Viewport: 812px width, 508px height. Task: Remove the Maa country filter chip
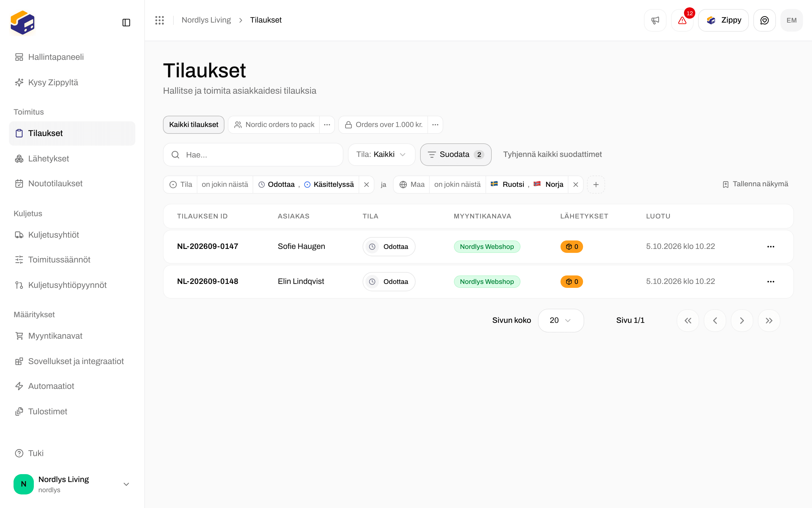575,185
